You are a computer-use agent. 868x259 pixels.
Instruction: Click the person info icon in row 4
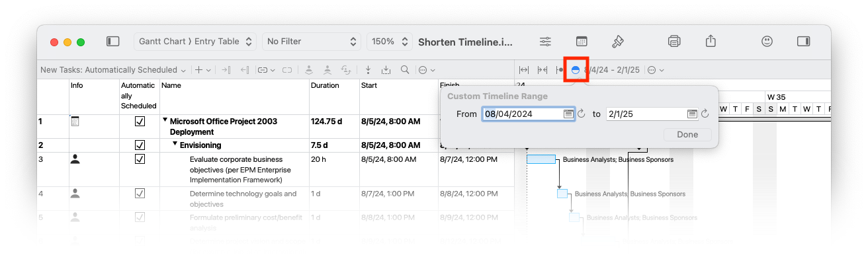75,193
